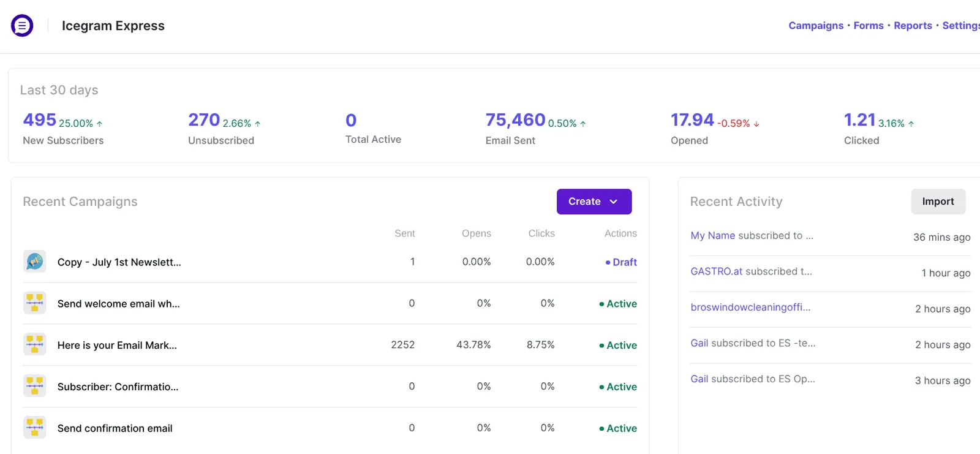Click the 3 hours ago timestamp
This screenshot has width=980, height=454.
point(943,380)
